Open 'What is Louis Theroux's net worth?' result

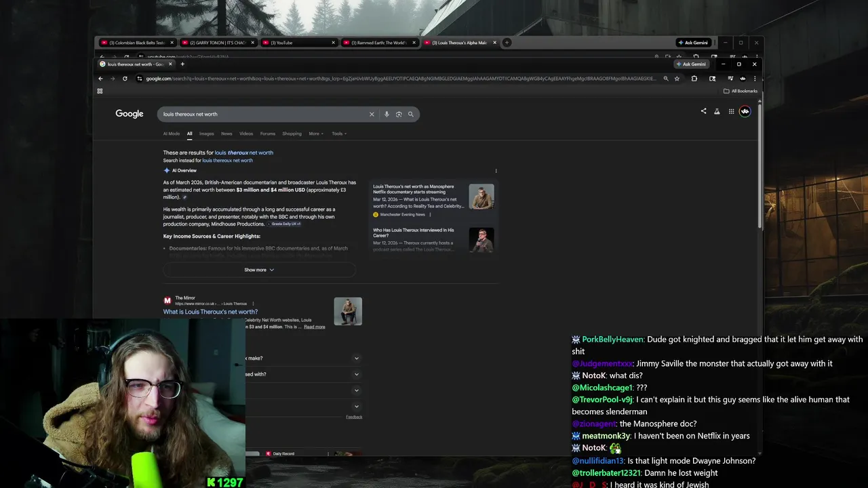click(x=210, y=312)
